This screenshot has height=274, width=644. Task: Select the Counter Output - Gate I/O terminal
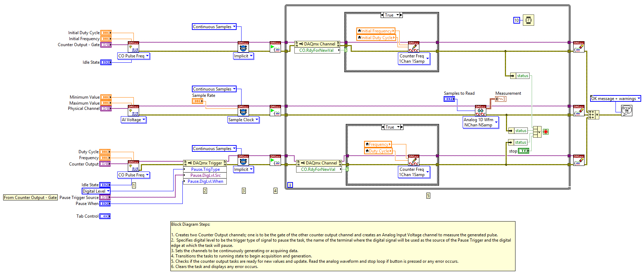click(x=106, y=45)
